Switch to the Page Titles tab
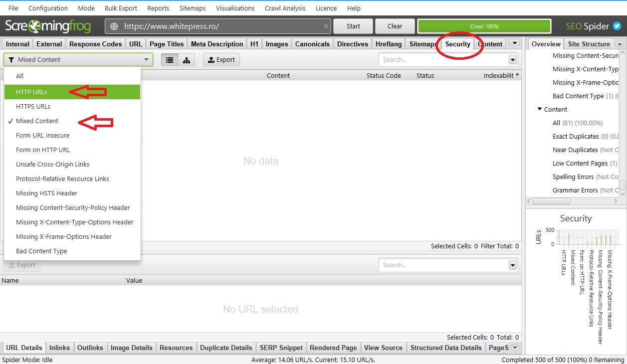This screenshot has width=627, height=364. click(167, 44)
